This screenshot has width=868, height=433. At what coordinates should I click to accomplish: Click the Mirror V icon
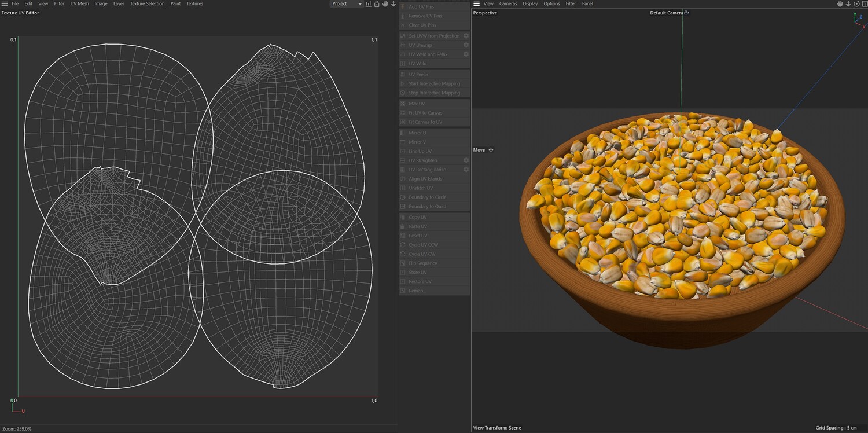[403, 142]
